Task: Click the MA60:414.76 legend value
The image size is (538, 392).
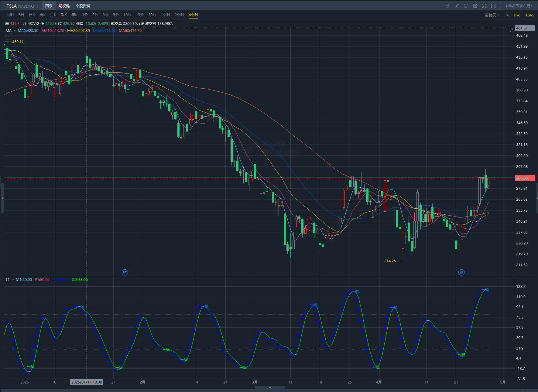Action: point(130,31)
